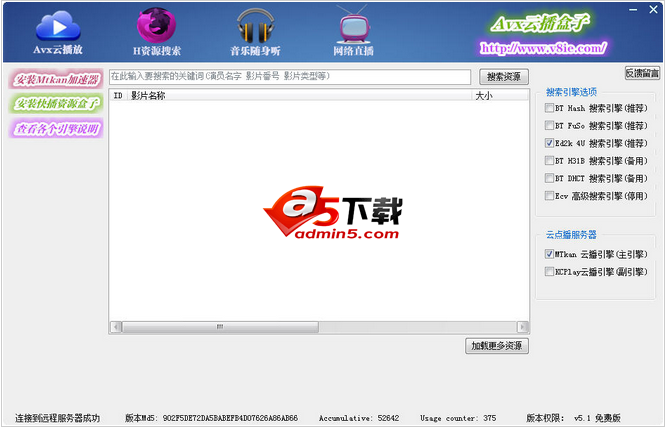Click the horizontal scrollbar thumb
666x427 pixels.
pyautogui.click(x=220, y=327)
